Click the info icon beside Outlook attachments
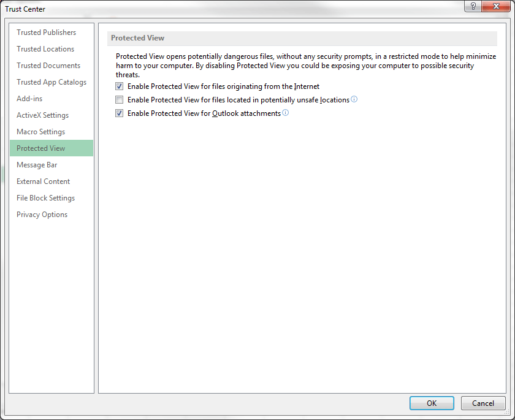Viewport: 515px width, 420px height. click(285, 113)
